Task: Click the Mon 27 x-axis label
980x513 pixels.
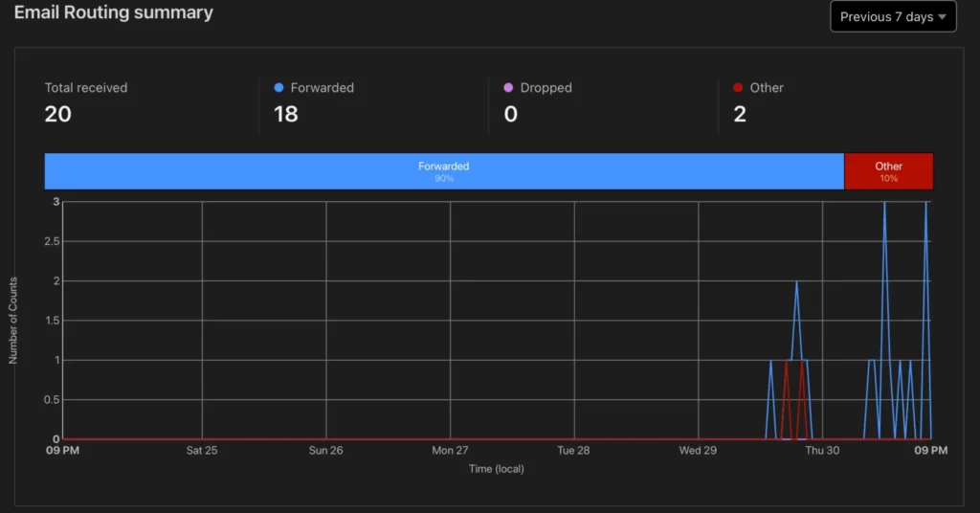Action: (450, 450)
